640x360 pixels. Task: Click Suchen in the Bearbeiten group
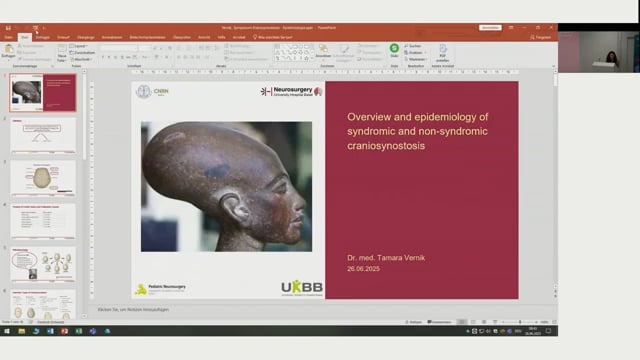pos(413,46)
